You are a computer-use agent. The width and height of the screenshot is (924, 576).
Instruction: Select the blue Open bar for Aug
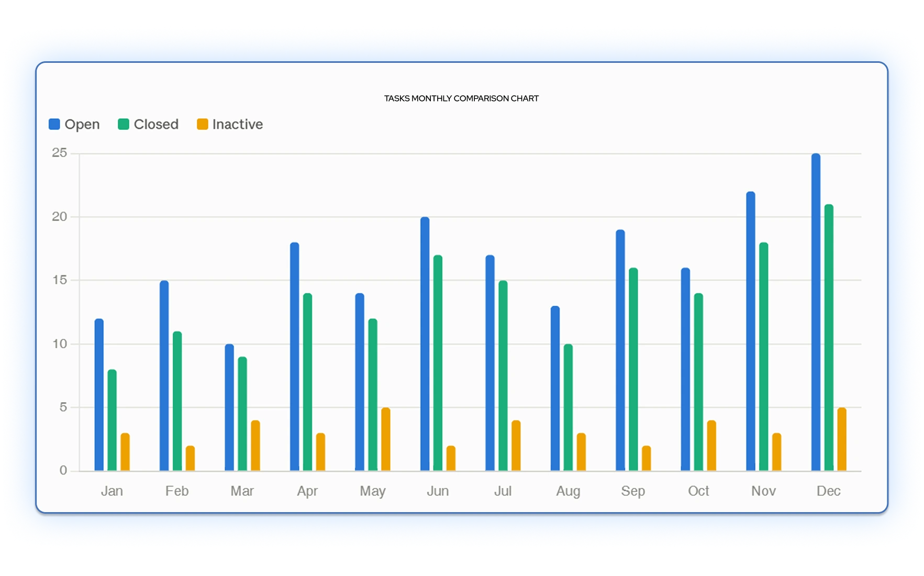[555, 389]
